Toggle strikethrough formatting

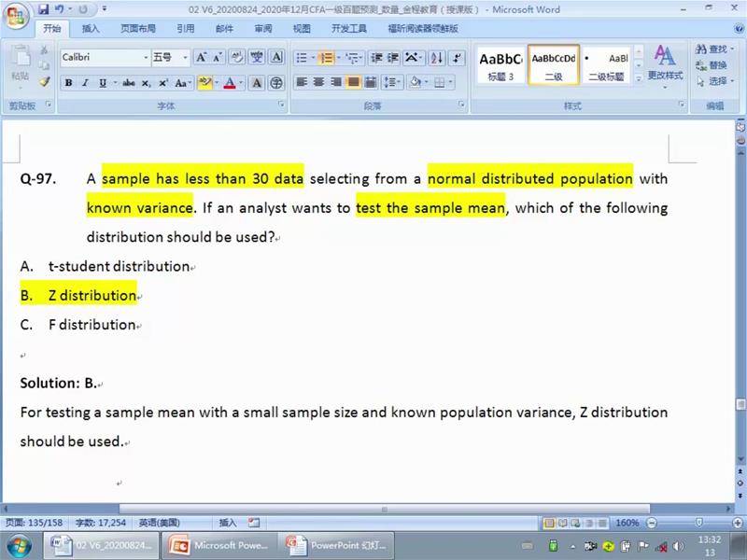pos(128,83)
